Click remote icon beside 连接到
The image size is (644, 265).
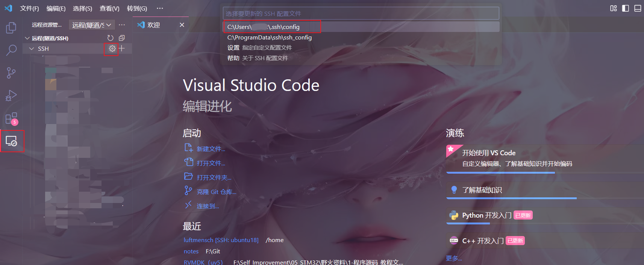188,205
